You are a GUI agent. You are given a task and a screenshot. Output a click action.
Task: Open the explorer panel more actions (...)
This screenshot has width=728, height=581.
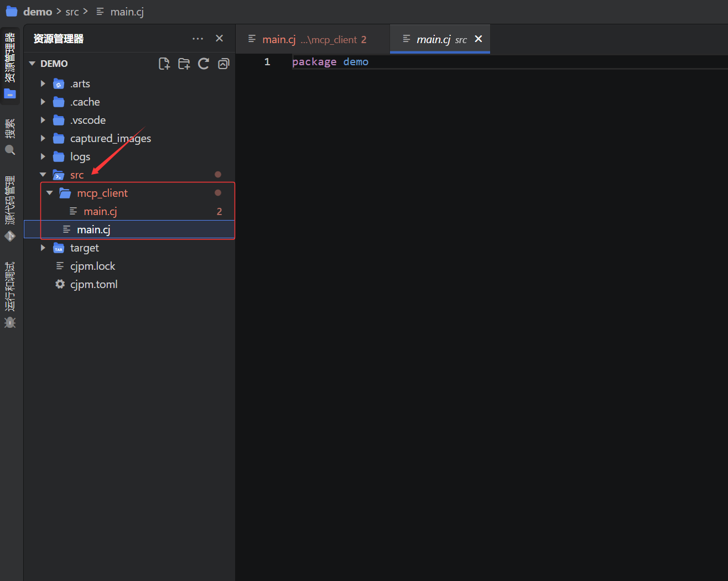[197, 39]
